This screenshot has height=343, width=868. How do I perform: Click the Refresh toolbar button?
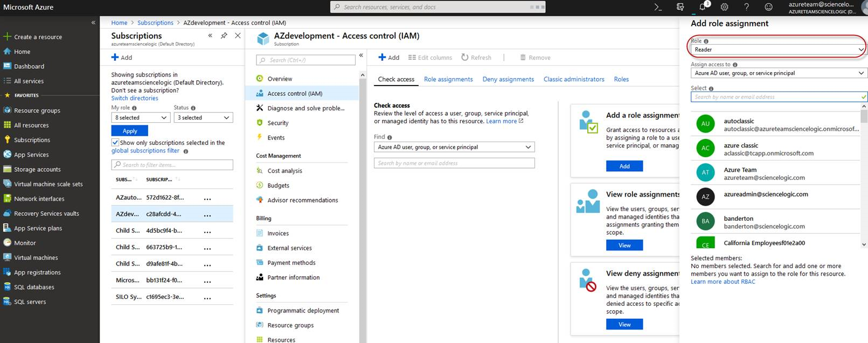[476, 58]
